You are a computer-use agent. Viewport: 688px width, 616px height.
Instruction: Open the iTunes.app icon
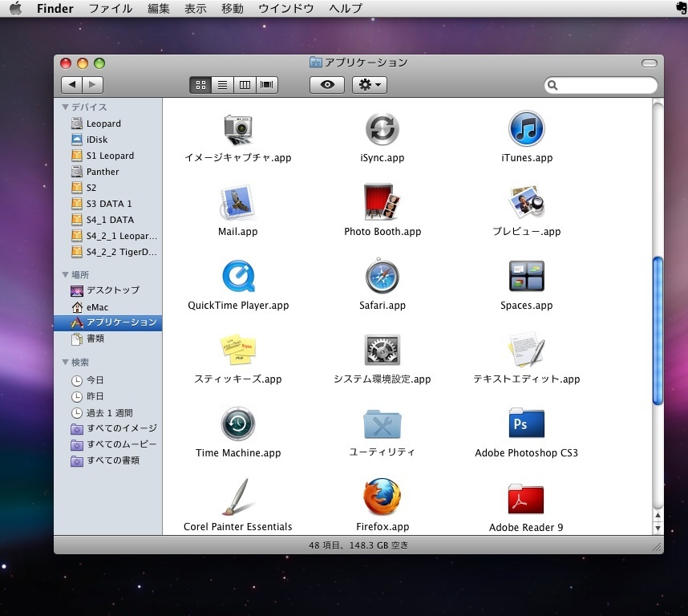526,129
